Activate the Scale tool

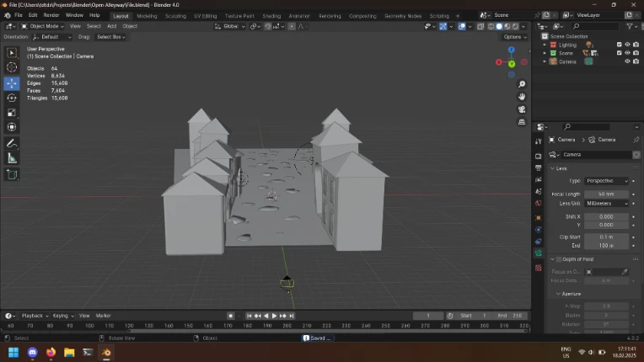tap(12, 112)
